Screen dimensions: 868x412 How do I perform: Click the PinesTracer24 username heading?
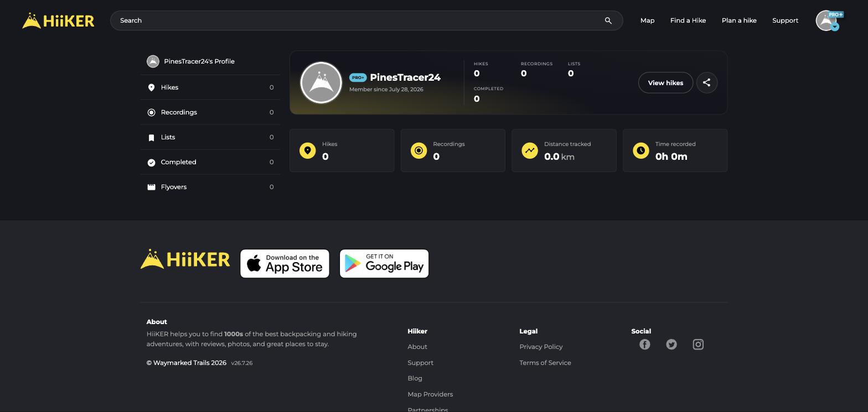click(x=405, y=77)
